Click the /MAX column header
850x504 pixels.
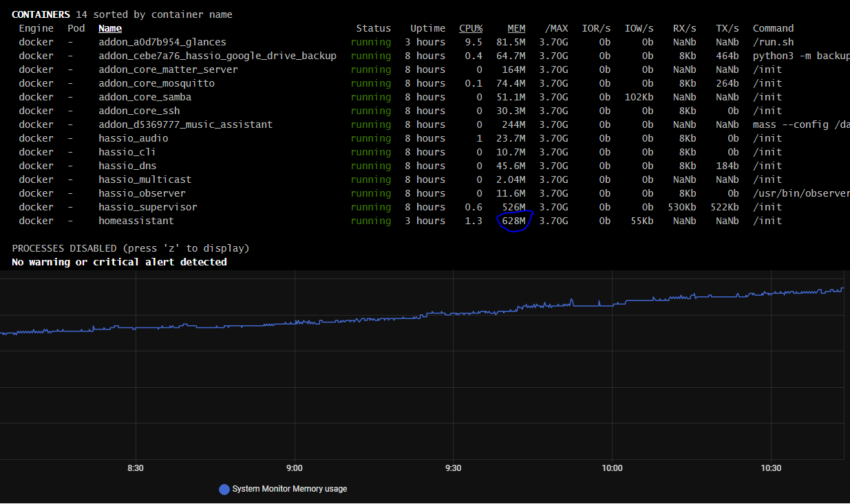coord(557,28)
